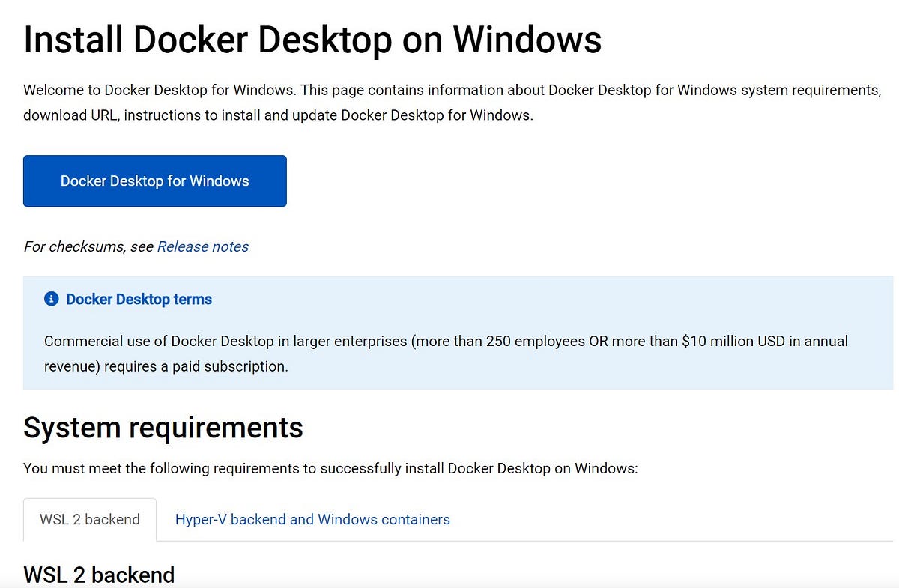Click the Docker Desktop for Windows download button
899x588 pixels.
coord(154,181)
